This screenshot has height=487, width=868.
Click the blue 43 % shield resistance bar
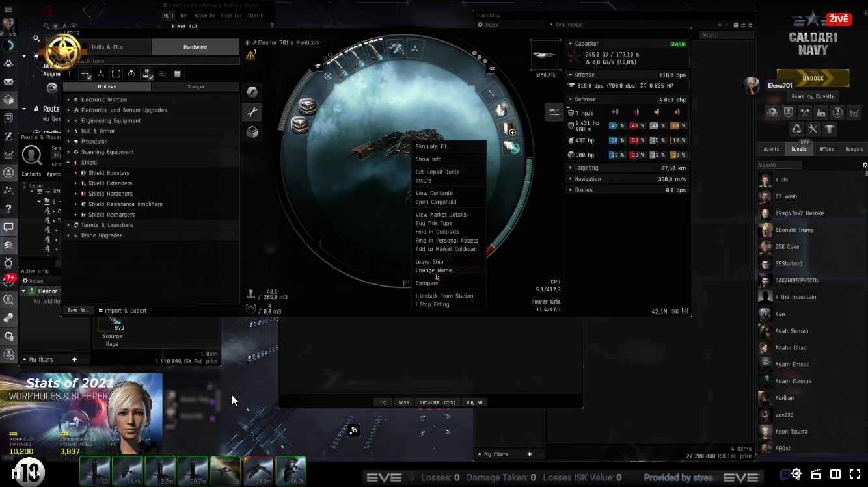(617, 125)
